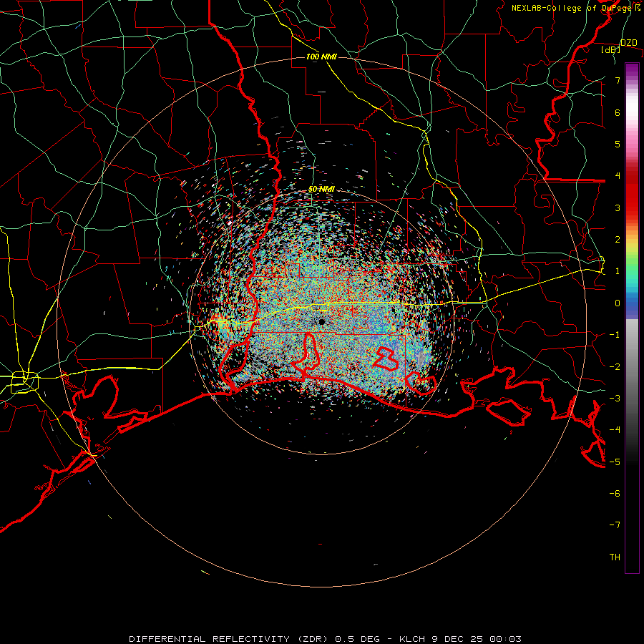Click the TH threshold label on colorbar

click(x=615, y=557)
